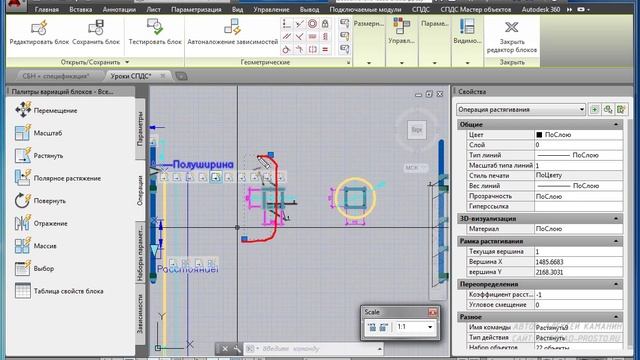
Task: Click the first icon in the Scale toolbar
Action: pos(372,327)
